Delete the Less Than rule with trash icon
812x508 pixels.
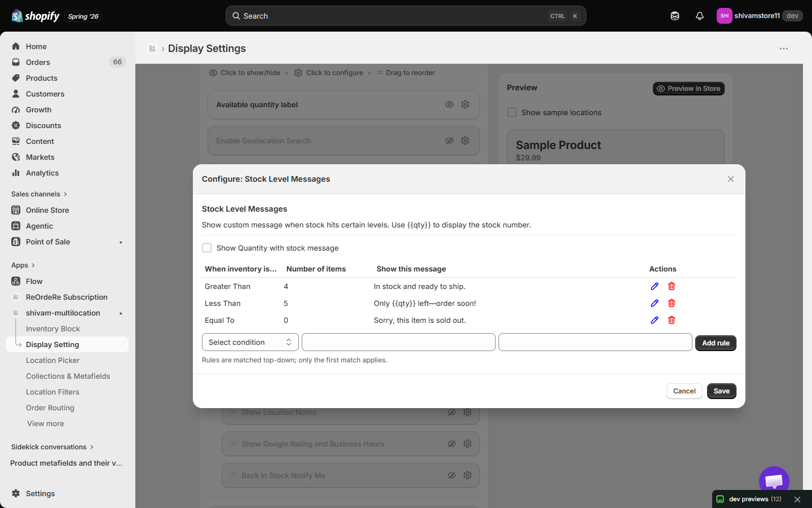[672, 303]
